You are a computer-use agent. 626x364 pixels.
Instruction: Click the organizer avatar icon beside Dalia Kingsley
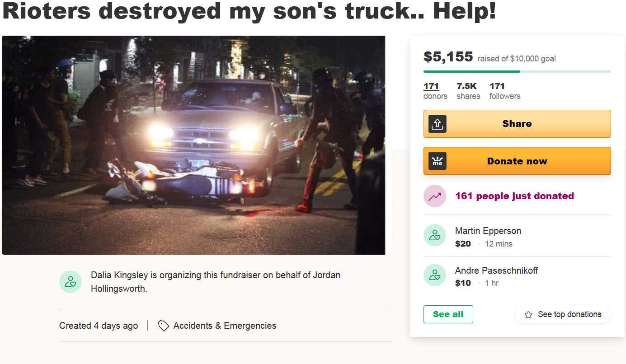click(71, 282)
